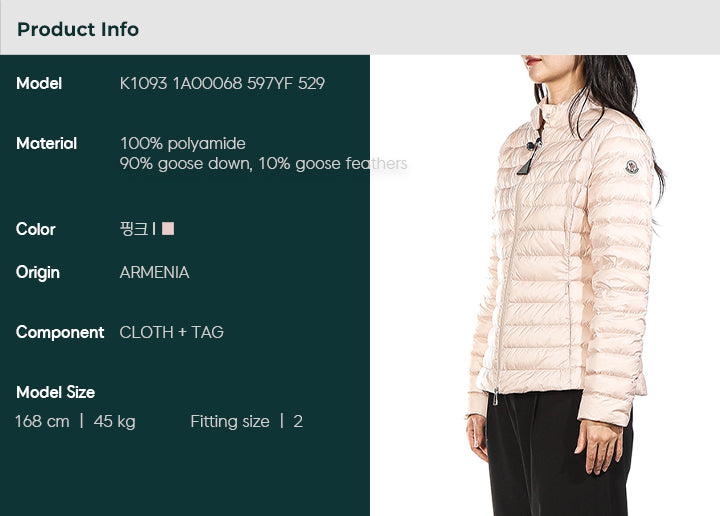Click the logo patch on jacket sleeve
Viewport: 720px width, 516px height.
click(632, 168)
